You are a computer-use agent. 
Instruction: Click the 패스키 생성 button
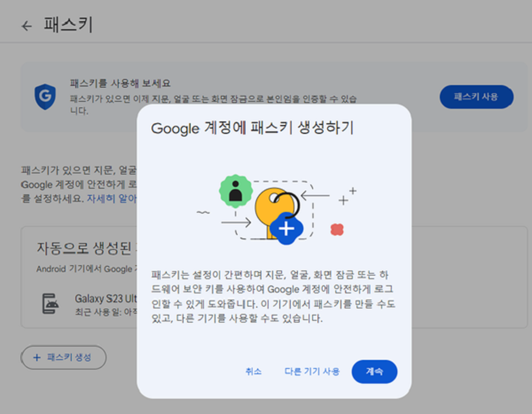[x=64, y=357]
